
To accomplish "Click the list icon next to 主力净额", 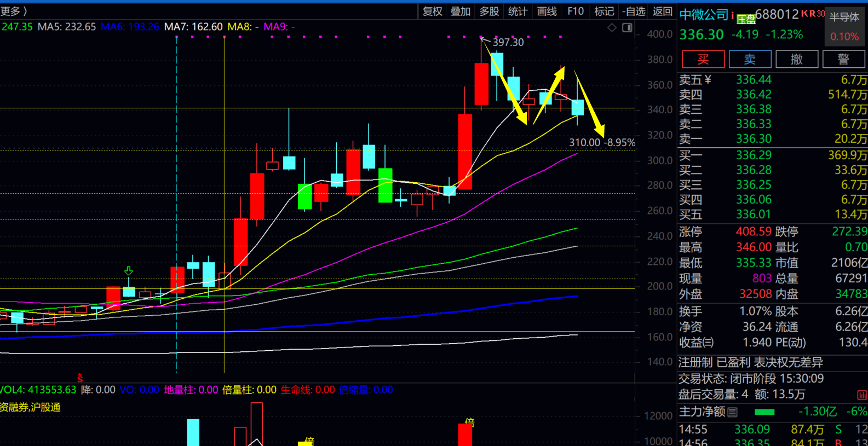I will (733, 412).
